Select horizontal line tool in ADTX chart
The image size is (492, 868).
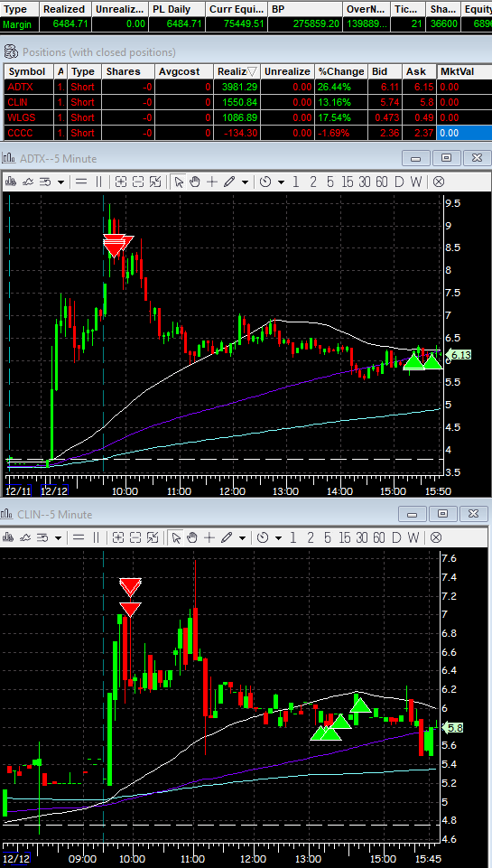click(x=81, y=182)
